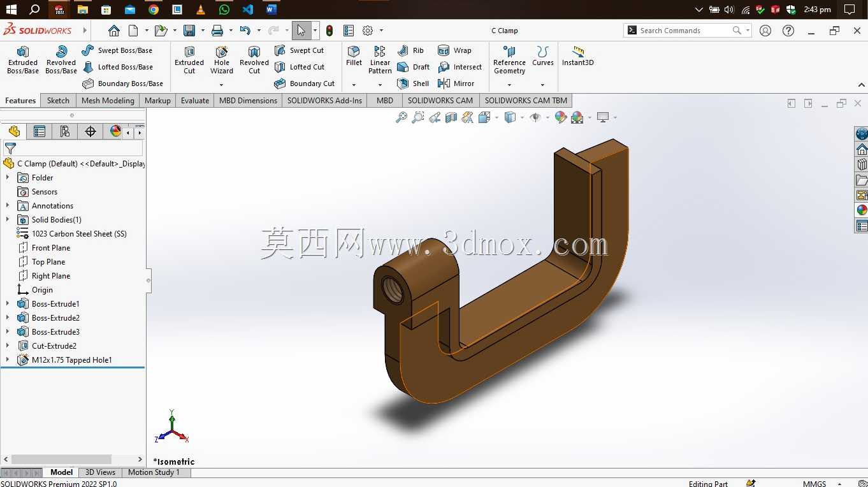This screenshot has height=487, width=868.
Task: Open the Edit Appearance color ball
Action: 561,117
